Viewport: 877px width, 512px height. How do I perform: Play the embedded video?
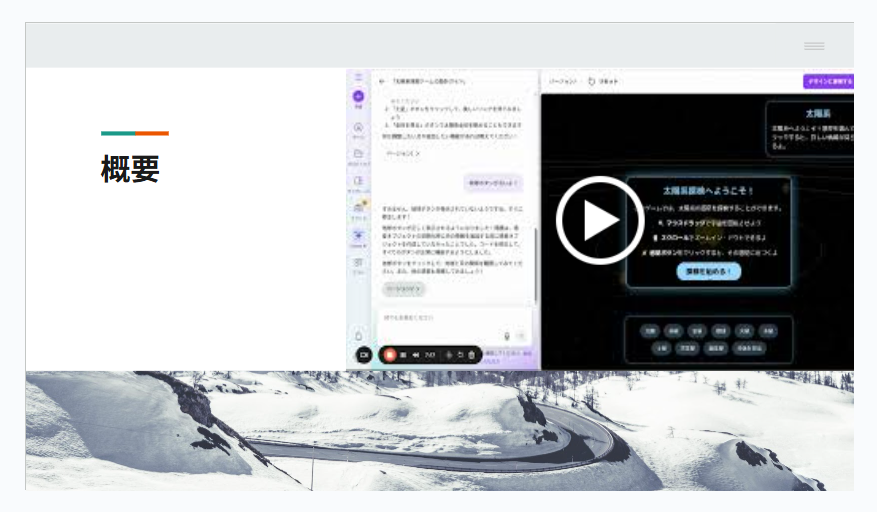coord(600,220)
